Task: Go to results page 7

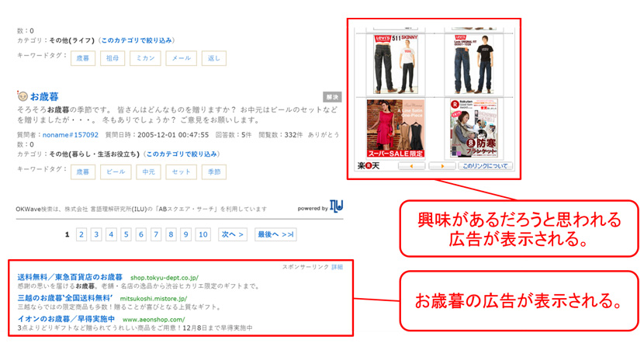Action: [x=156, y=234]
